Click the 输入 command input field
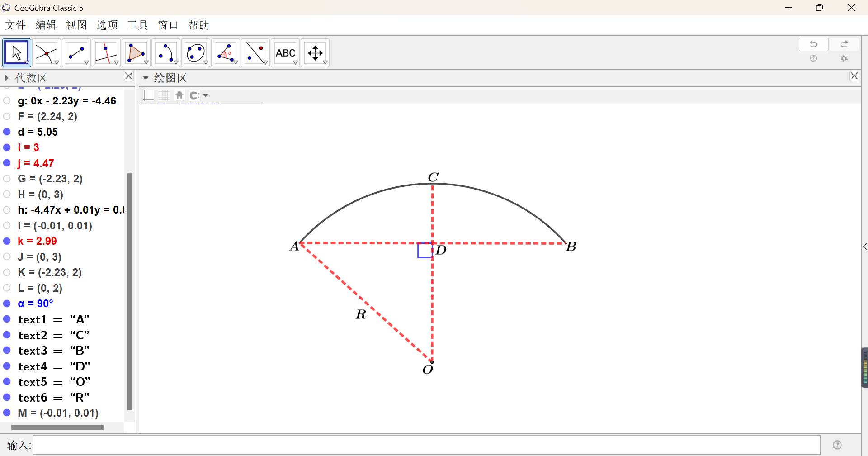Screen dimensions: 868x456 (426, 445)
